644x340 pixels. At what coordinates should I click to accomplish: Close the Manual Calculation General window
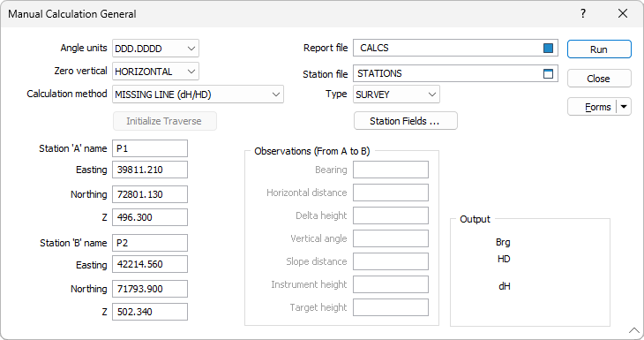623,13
